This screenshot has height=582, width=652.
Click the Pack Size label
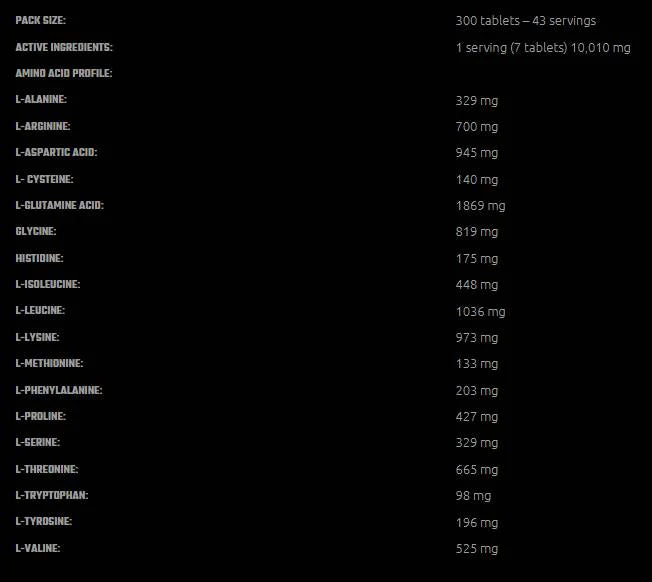[41, 20]
